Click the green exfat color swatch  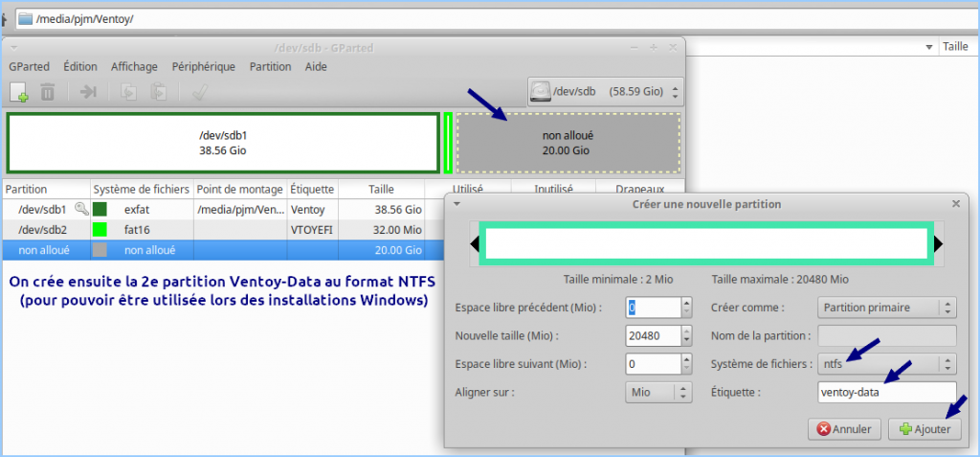point(100,209)
